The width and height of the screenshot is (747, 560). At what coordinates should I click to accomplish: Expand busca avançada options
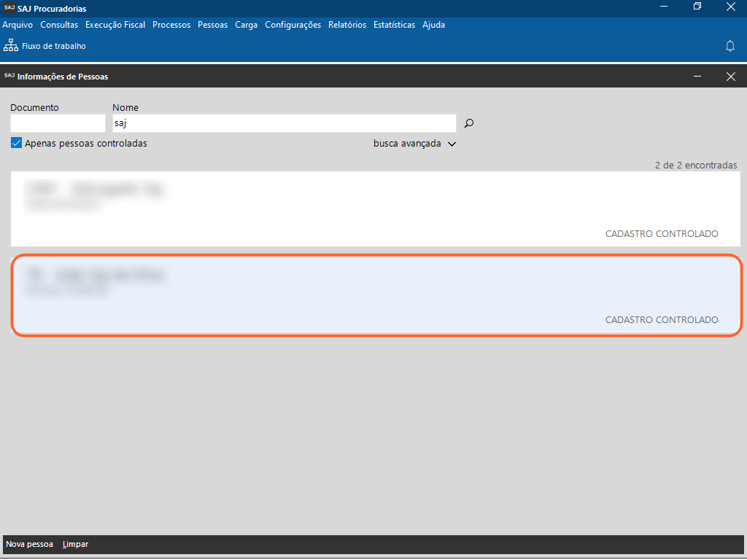414,144
